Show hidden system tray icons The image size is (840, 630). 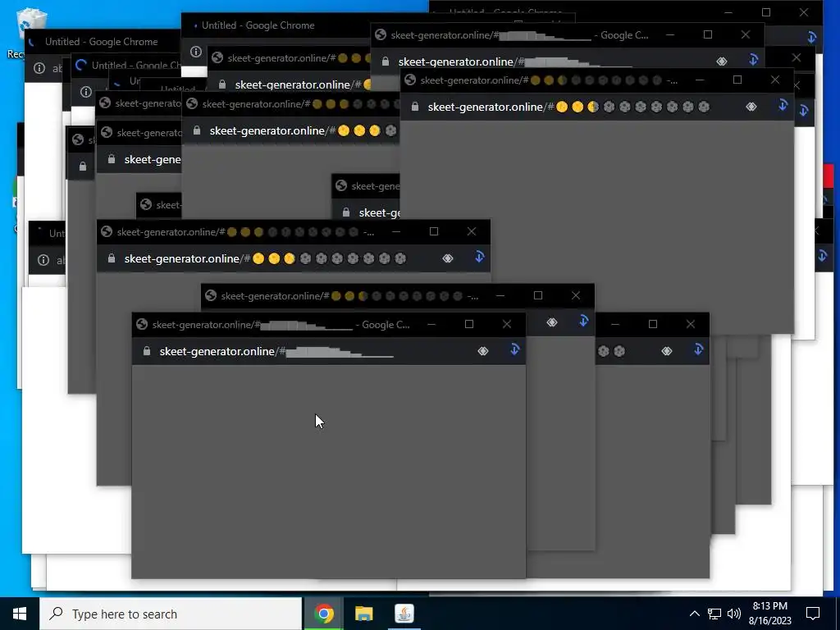coord(694,614)
